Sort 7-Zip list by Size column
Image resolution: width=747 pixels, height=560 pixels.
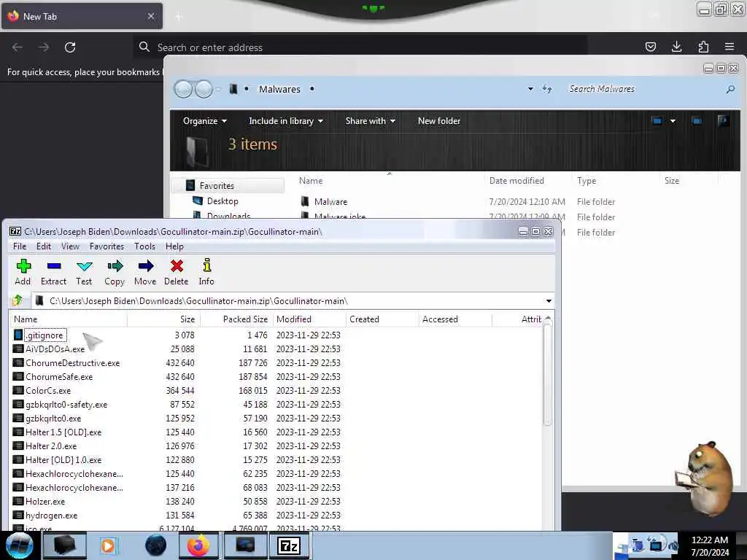(163, 319)
